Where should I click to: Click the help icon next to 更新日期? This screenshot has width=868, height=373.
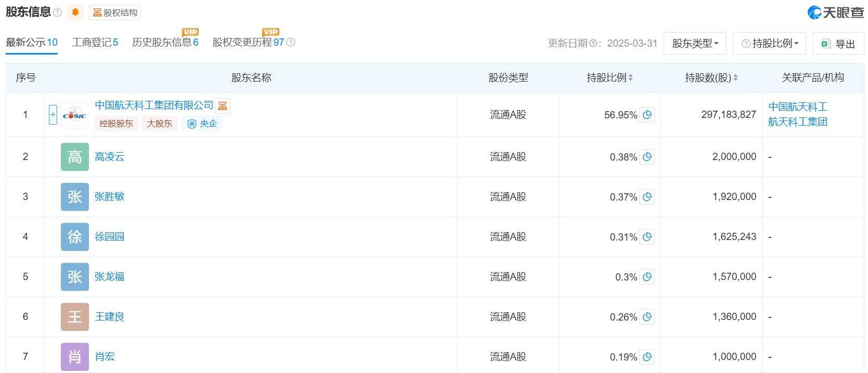592,44
